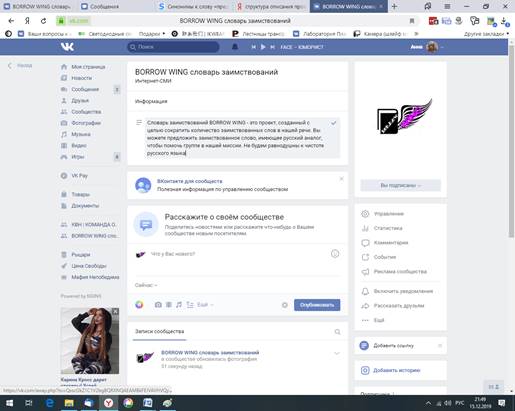Open a new browser tab
Screen dimensions: 515x411
[x=394, y=6]
